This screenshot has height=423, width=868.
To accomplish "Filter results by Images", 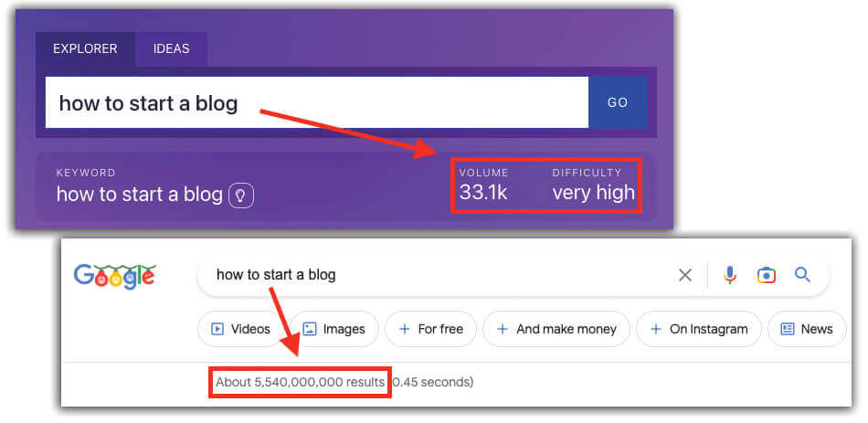I will tap(334, 329).
